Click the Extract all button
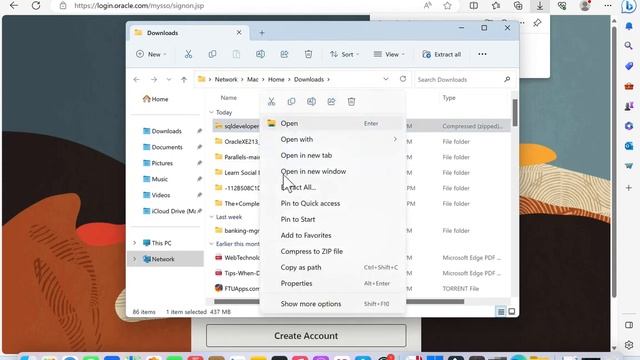The height and width of the screenshot is (360, 640). pos(442,54)
